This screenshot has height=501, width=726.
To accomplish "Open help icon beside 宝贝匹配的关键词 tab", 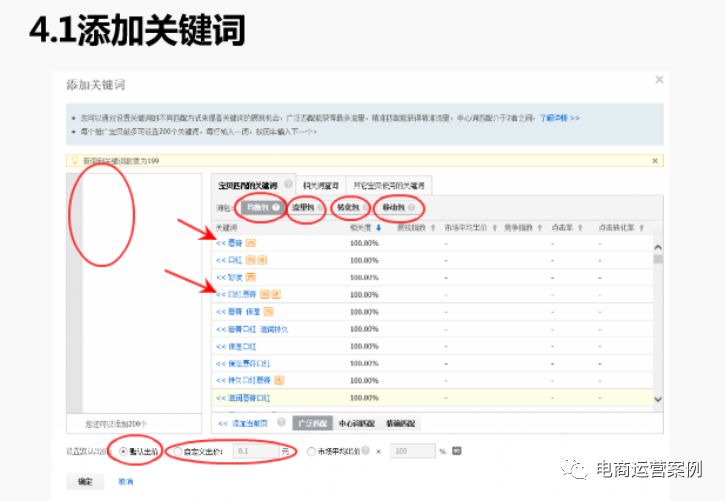I will [x=288, y=184].
